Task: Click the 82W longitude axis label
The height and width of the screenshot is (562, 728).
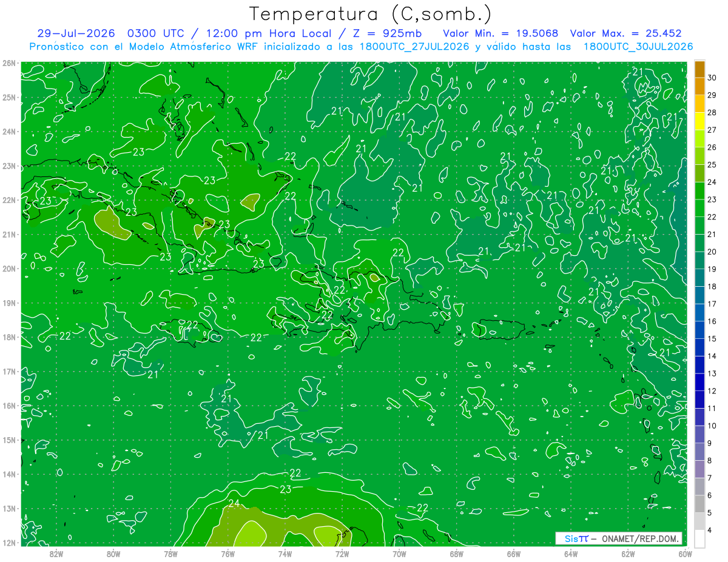Action: [56, 554]
